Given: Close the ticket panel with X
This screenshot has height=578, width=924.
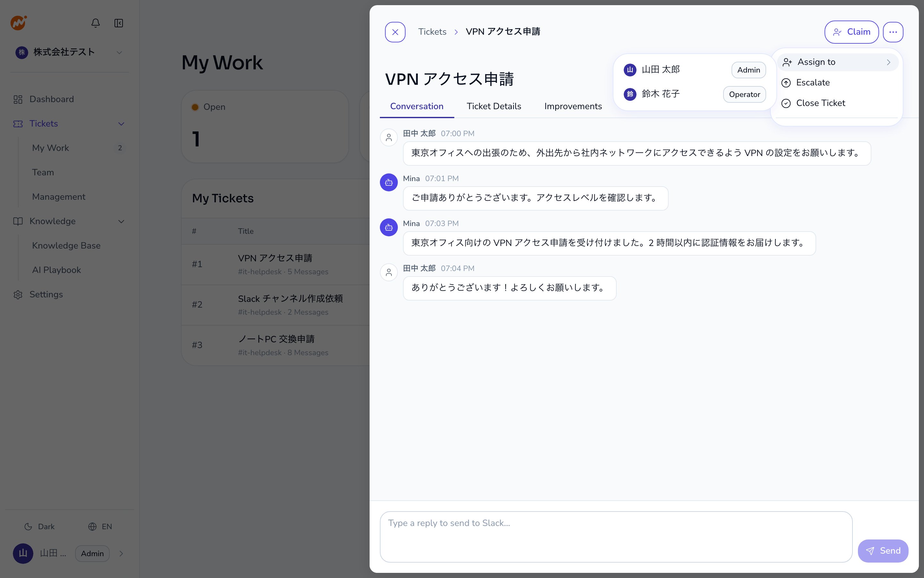Looking at the screenshot, I should tap(395, 32).
